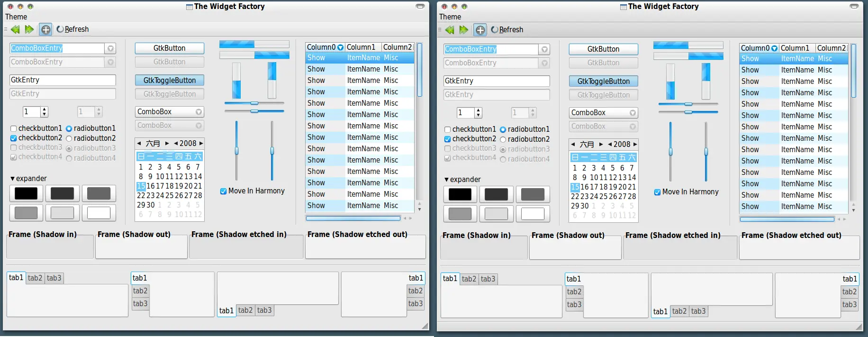This screenshot has width=868, height=337.
Task: Enable checkbutton1 in the left window
Action: (14, 128)
